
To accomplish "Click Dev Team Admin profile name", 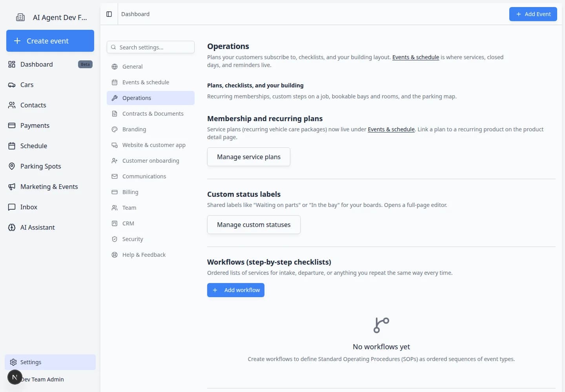I will pyautogui.click(x=42, y=379).
